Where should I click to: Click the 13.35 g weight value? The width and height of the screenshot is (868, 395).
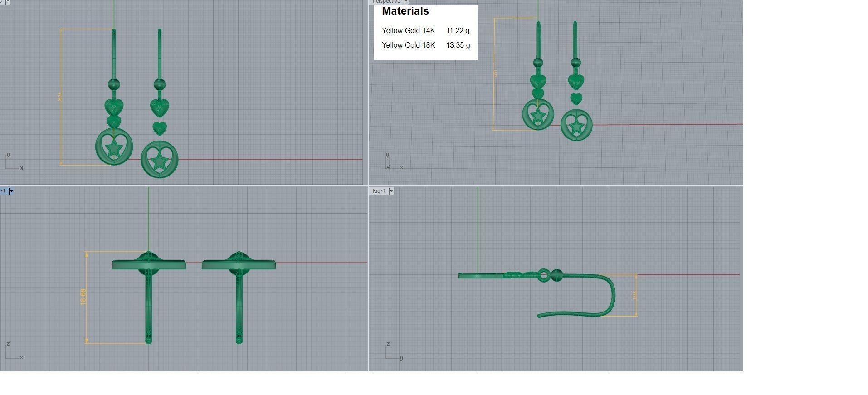(x=458, y=45)
